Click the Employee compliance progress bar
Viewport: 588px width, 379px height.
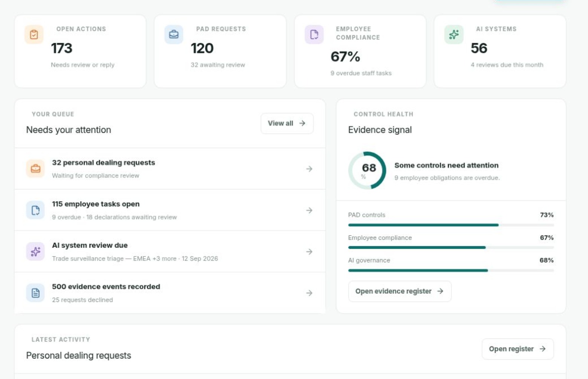[451, 248]
